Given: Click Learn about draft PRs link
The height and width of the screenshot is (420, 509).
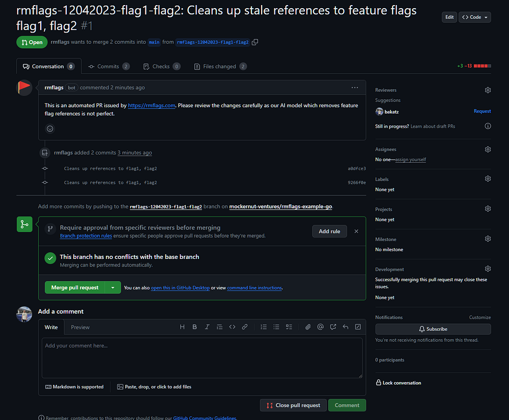Looking at the screenshot, I should coord(432,127).
